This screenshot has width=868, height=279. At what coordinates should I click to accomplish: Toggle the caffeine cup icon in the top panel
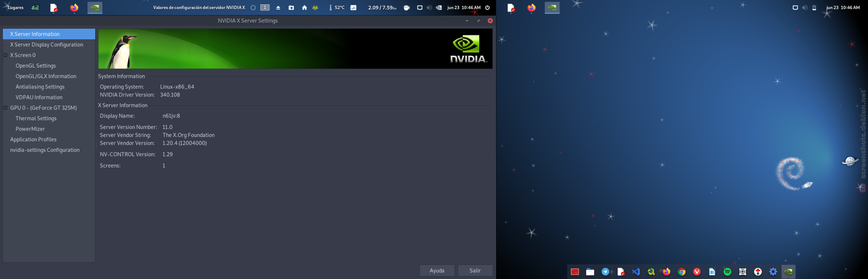click(407, 7)
